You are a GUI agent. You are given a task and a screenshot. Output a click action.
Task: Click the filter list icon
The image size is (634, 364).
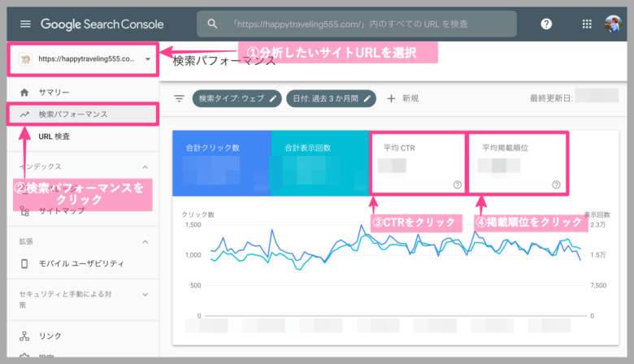click(x=179, y=98)
